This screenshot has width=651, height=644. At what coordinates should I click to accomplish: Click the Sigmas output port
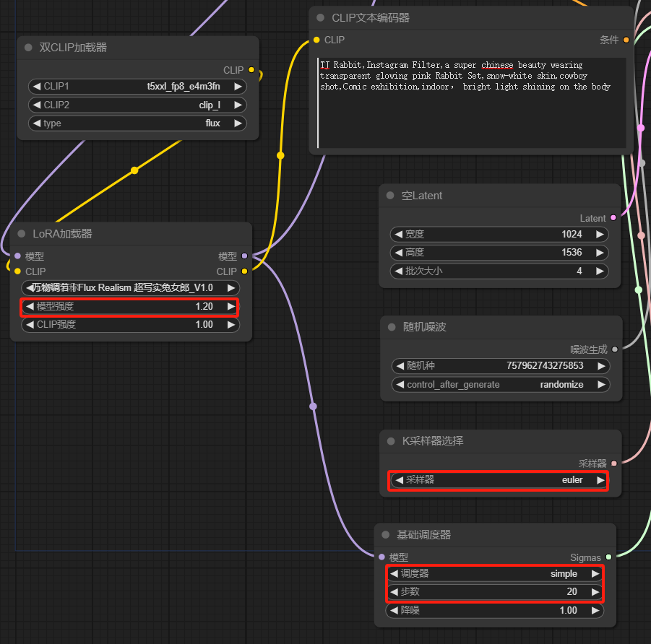click(x=608, y=557)
